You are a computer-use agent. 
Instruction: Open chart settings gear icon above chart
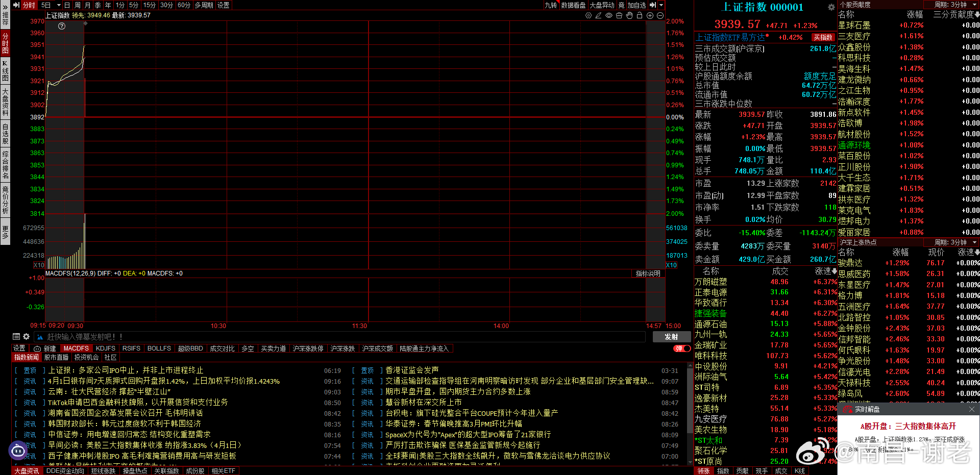(x=589, y=15)
